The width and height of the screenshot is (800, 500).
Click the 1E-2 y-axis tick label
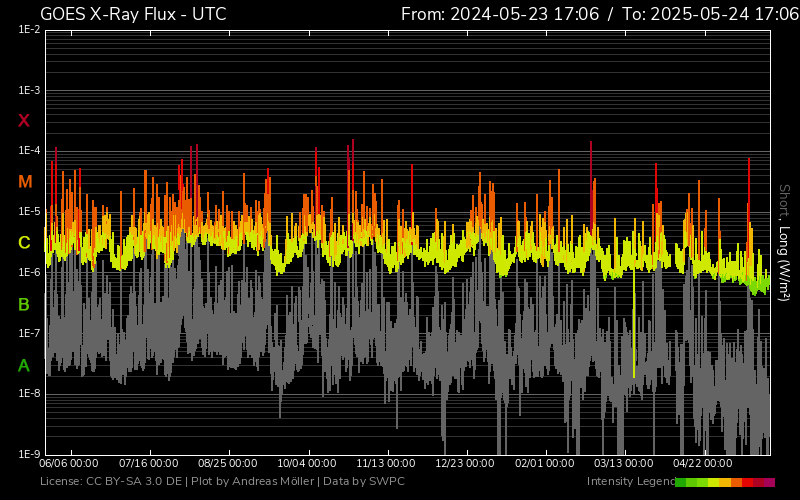[x=29, y=30]
